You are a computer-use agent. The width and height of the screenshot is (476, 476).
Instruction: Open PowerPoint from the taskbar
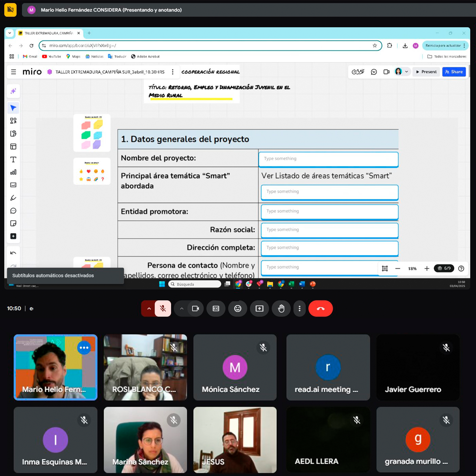coord(313,284)
